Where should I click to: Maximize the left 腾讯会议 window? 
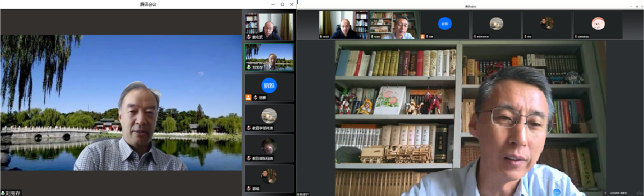[282, 4]
